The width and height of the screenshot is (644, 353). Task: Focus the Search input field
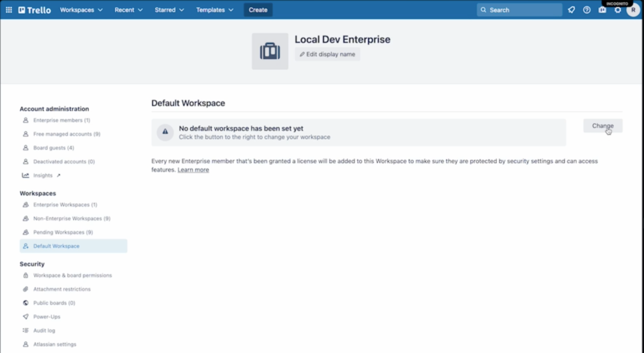(x=520, y=10)
